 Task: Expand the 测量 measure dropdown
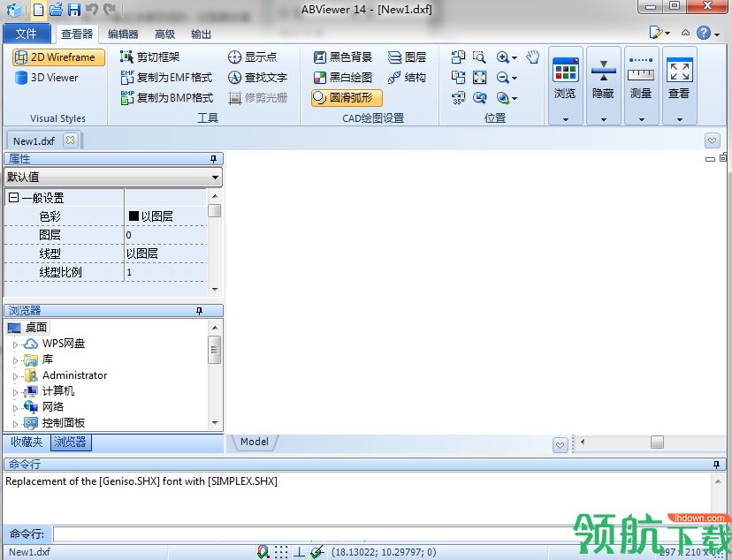pyautogui.click(x=642, y=119)
